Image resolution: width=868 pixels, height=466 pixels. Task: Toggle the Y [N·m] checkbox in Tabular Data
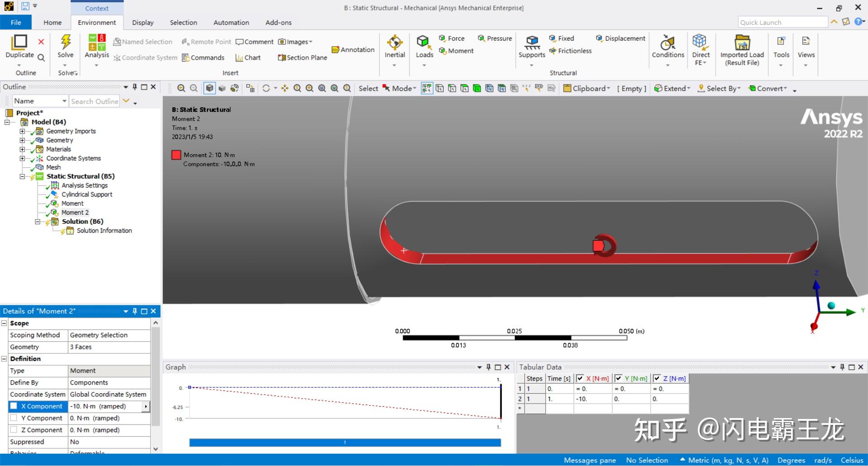coord(619,378)
